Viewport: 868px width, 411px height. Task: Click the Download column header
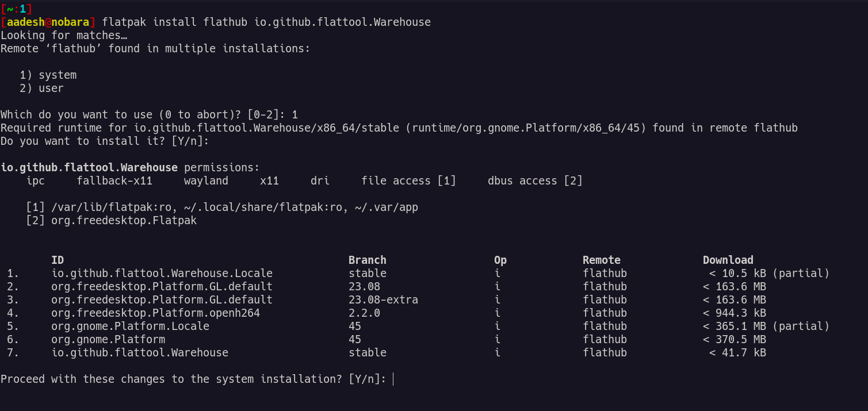[728, 260]
